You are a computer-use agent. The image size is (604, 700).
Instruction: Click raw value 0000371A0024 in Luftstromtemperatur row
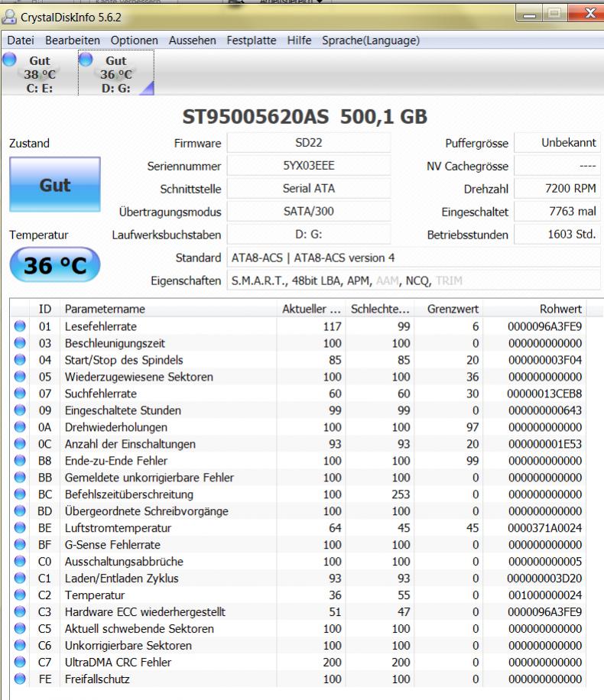point(544,528)
